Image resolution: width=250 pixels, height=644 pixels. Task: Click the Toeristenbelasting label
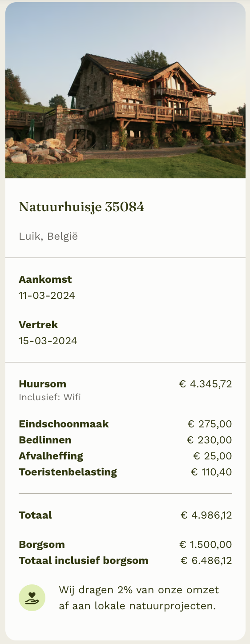68,472
